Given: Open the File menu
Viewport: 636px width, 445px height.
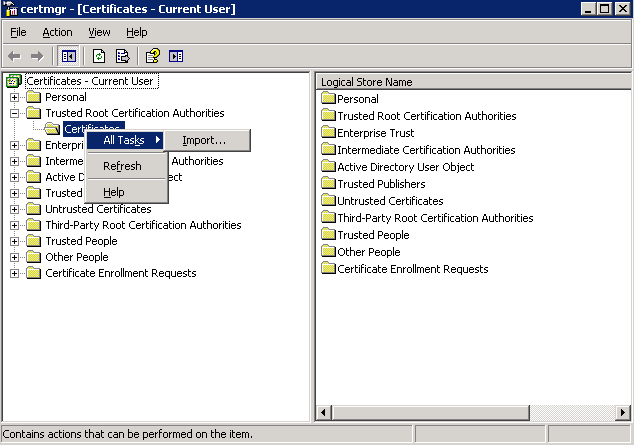Looking at the screenshot, I should click(18, 32).
